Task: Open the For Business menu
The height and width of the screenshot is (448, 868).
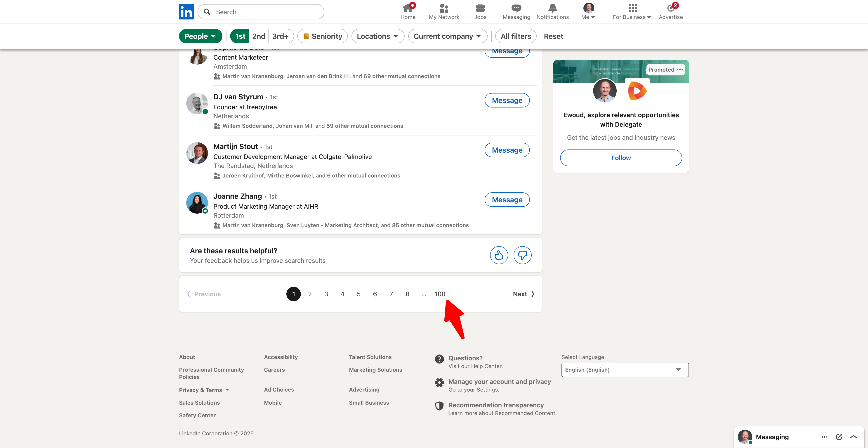Action: pos(632,12)
